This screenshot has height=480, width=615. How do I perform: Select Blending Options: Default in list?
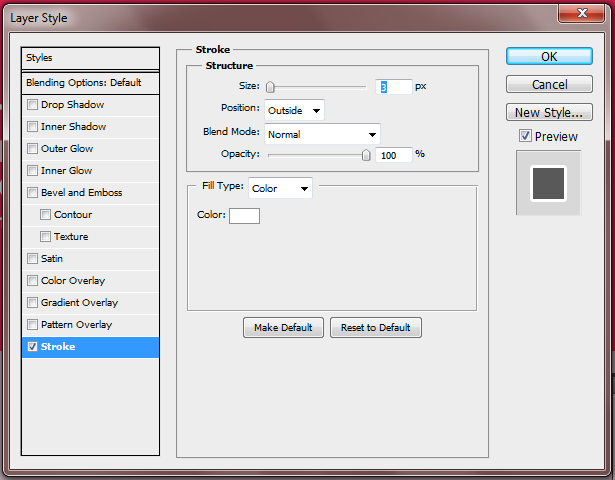(90, 82)
